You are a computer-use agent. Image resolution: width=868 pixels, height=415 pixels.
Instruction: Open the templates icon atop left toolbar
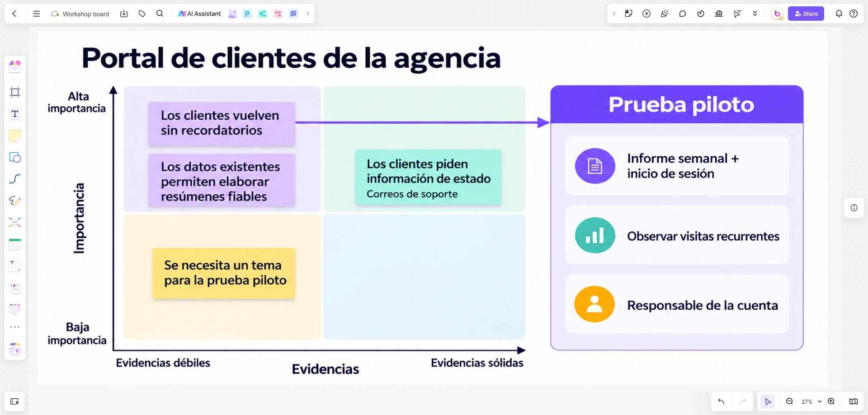pyautogui.click(x=15, y=66)
